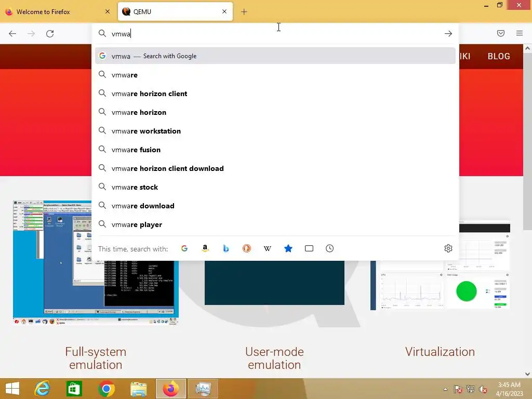Open the Firefox application menu

pos(520,33)
